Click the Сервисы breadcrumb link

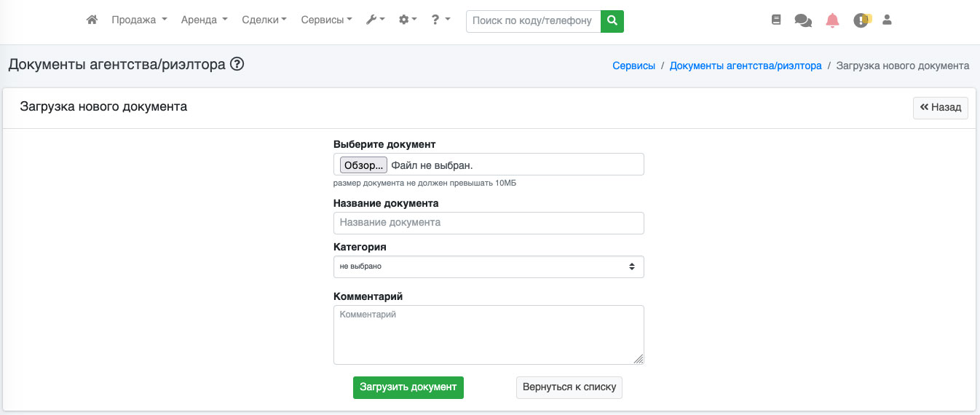[633, 66]
